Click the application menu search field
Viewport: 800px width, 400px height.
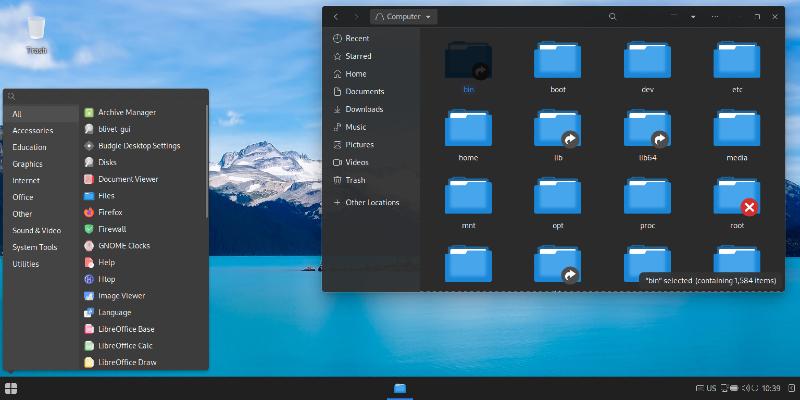105,96
